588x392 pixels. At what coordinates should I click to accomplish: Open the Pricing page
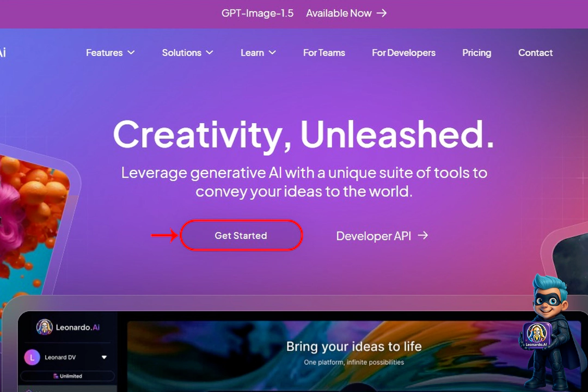coord(476,53)
